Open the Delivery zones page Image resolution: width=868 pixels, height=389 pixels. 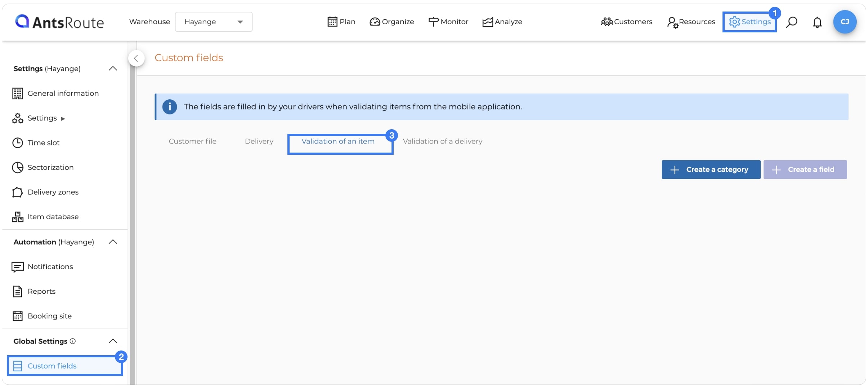click(x=53, y=192)
